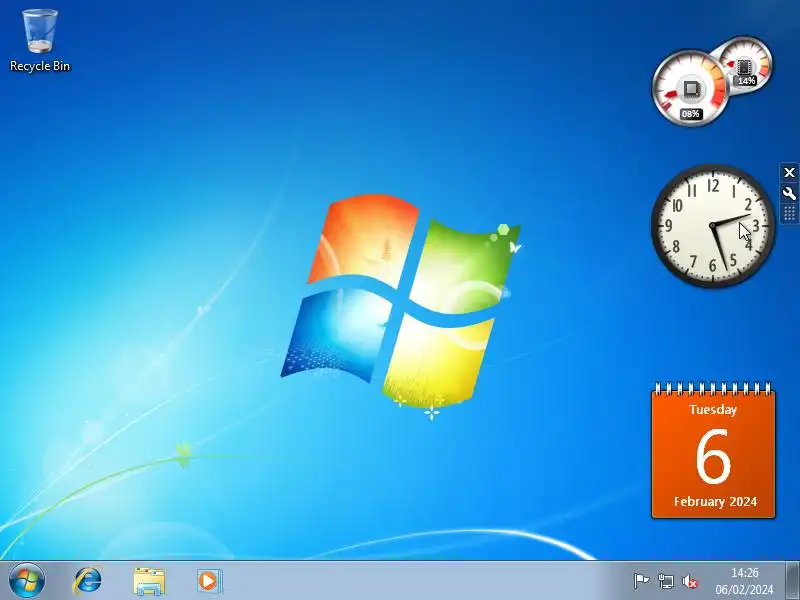Open clock gadget options wrench icon
The width and height of the screenshot is (800, 600).
coord(789,193)
